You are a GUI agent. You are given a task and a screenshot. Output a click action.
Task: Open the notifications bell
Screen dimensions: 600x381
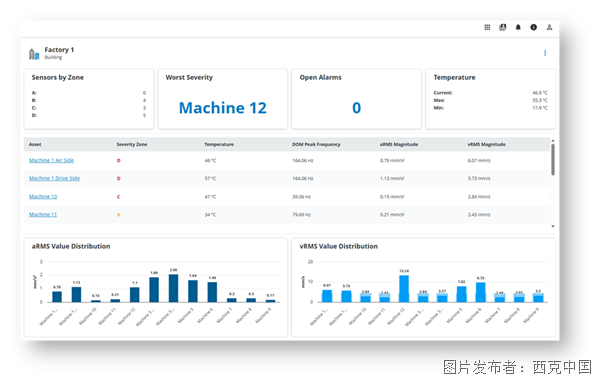[x=518, y=27]
